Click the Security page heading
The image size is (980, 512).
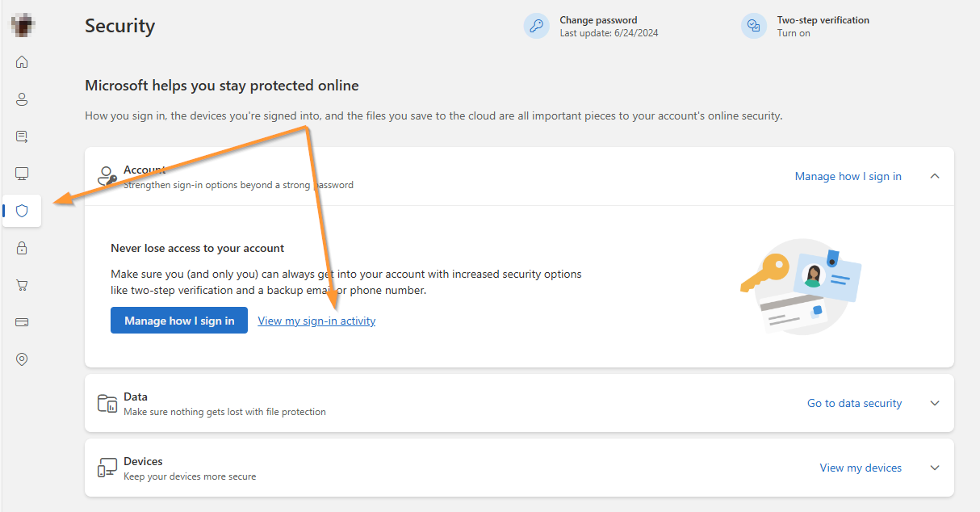point(119,26)
